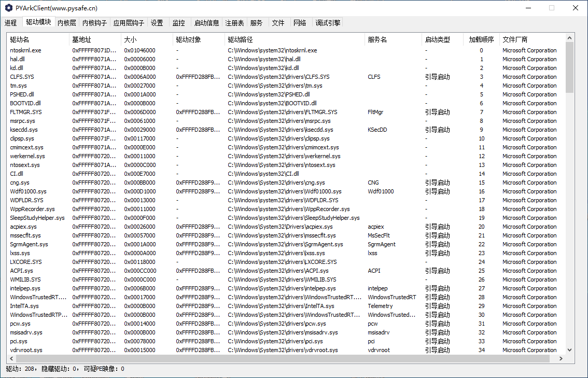
Task: Select the ntoskrnl.exe driver row
Action: tap(25, 50)
